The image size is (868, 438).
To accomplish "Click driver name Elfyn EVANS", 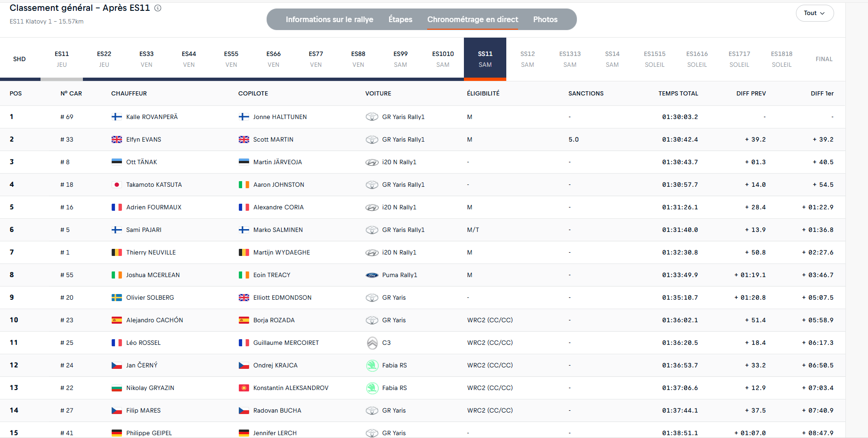I will click(x=144, y=139).
